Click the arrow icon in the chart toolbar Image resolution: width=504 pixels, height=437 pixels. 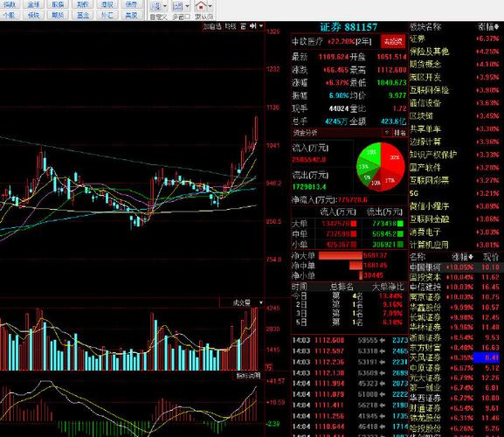[x=253, y=26]
